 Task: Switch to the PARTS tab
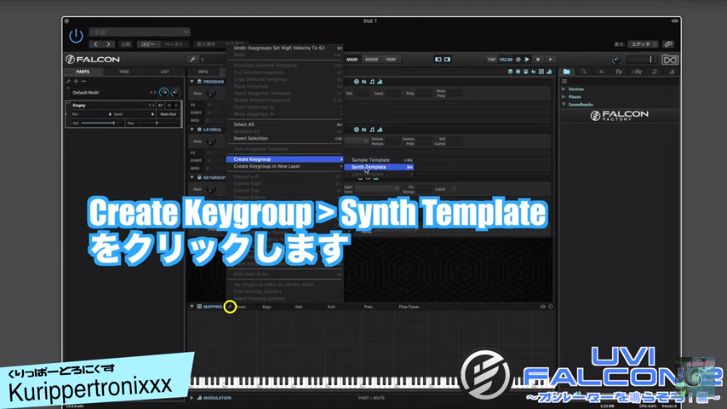[83, 72]
